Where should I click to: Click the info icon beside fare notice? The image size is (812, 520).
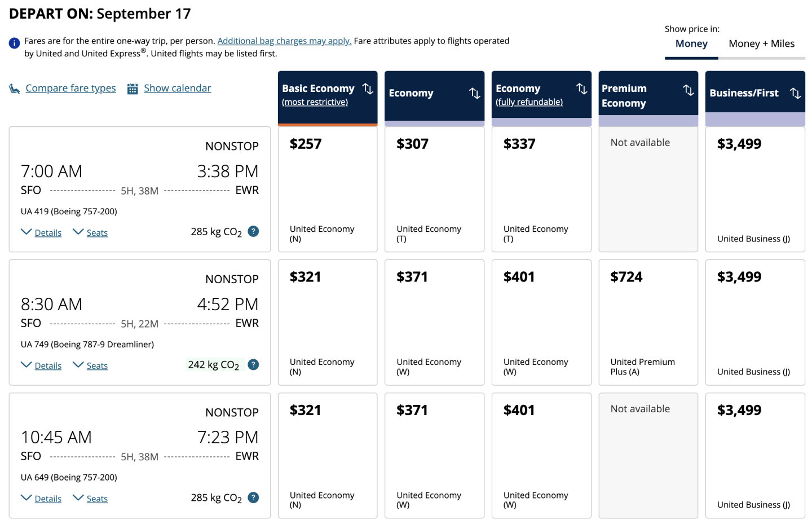15,43
